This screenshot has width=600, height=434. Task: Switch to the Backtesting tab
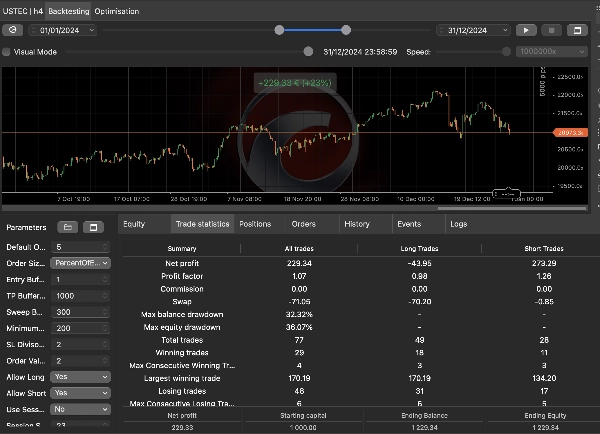(69, 11)
